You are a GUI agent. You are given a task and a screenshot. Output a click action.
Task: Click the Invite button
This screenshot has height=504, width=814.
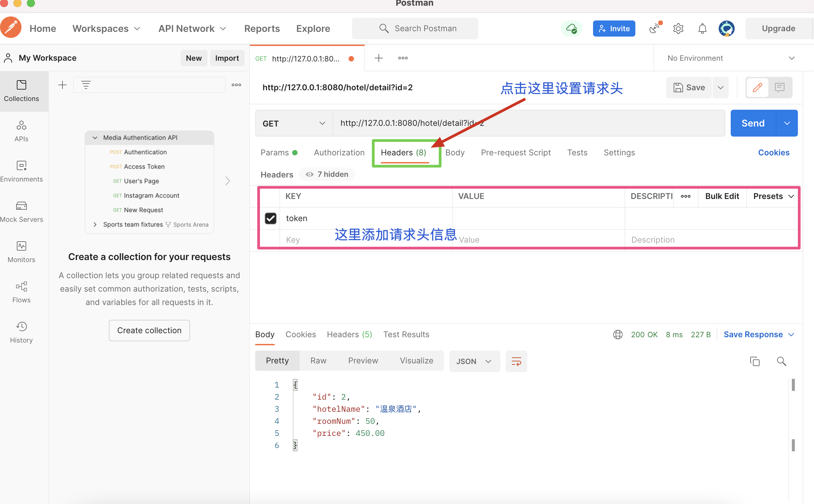[x=614, y=29]
